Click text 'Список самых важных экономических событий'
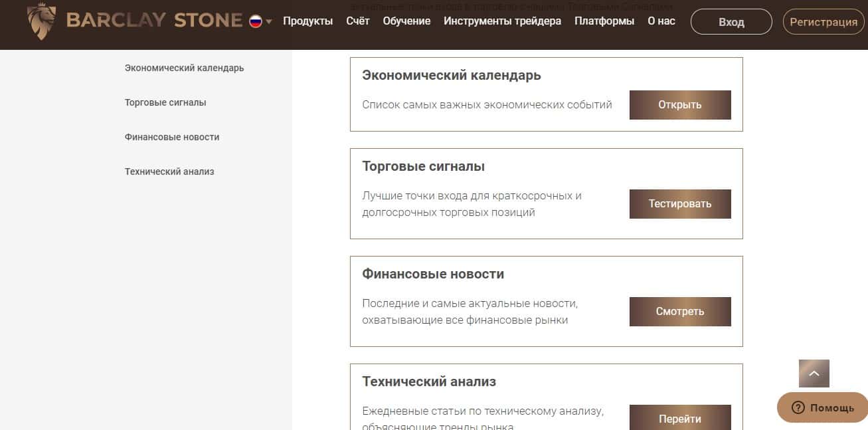868x430 pixels. (x=487, y=104)
